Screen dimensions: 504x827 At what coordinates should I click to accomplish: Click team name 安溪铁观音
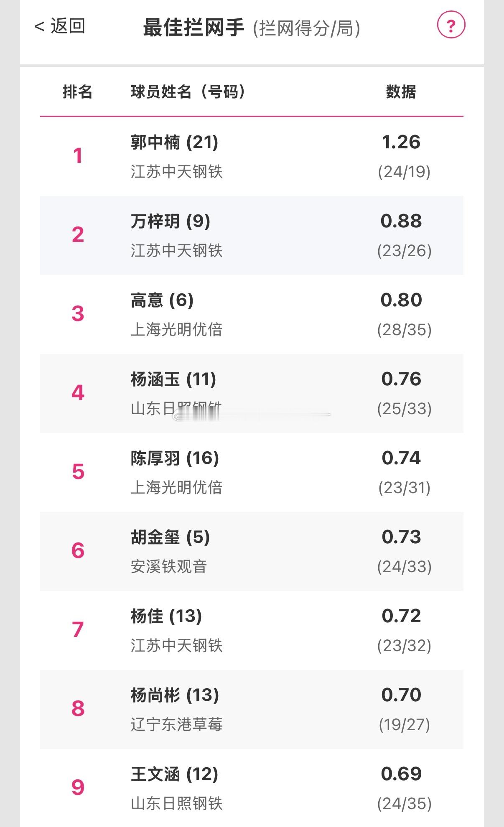point(169,567)
